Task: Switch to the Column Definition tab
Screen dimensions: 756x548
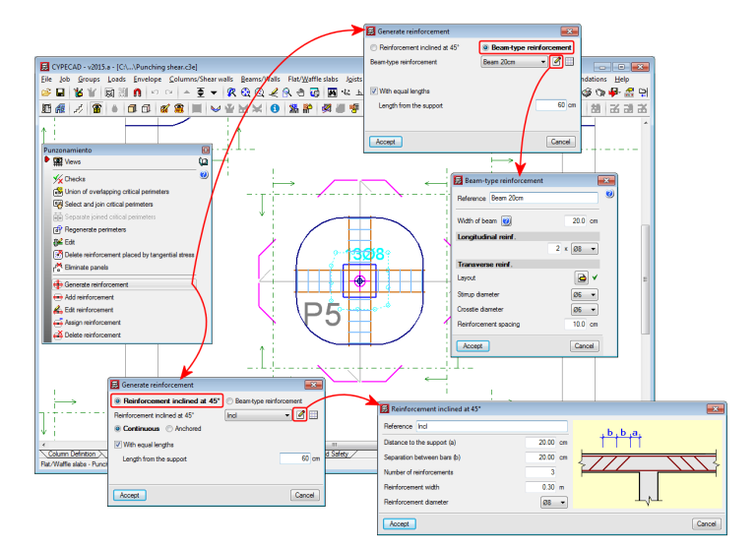Action: (x=72, y=454)
